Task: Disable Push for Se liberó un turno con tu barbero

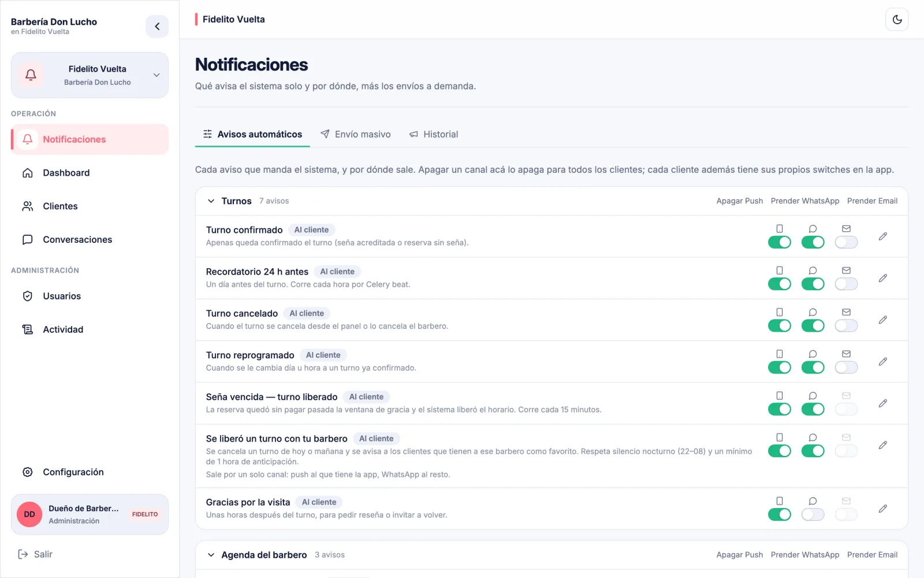Action: (779, 451)
